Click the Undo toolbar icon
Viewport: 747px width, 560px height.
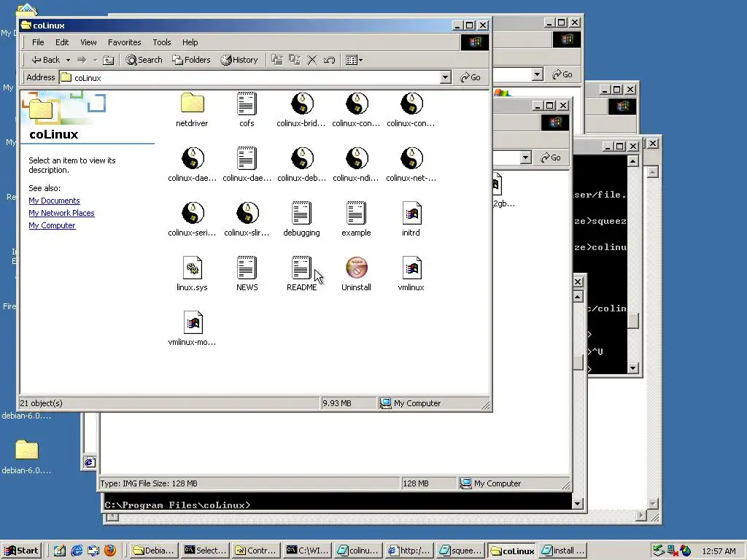click(329, 60)
